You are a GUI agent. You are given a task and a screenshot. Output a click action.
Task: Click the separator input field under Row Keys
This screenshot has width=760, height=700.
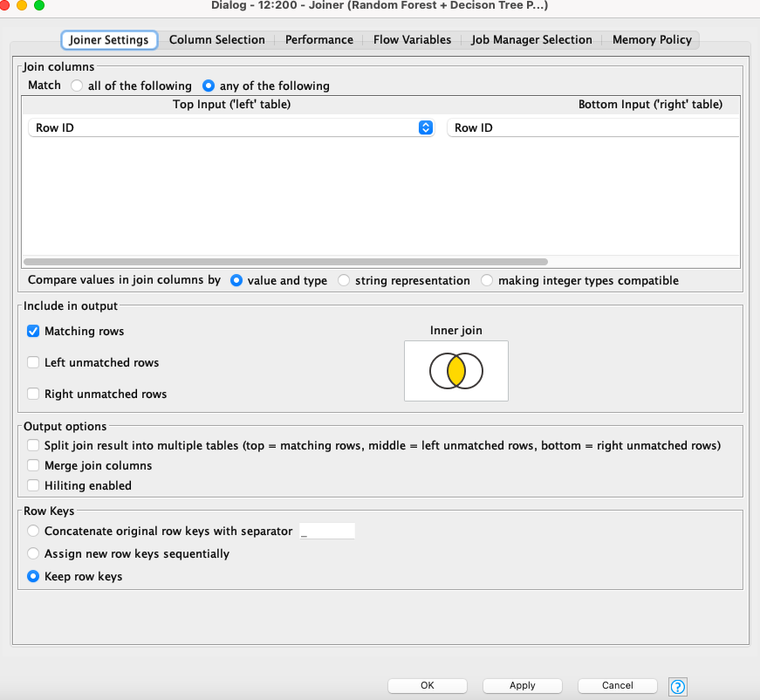click(x=328, y=530)
